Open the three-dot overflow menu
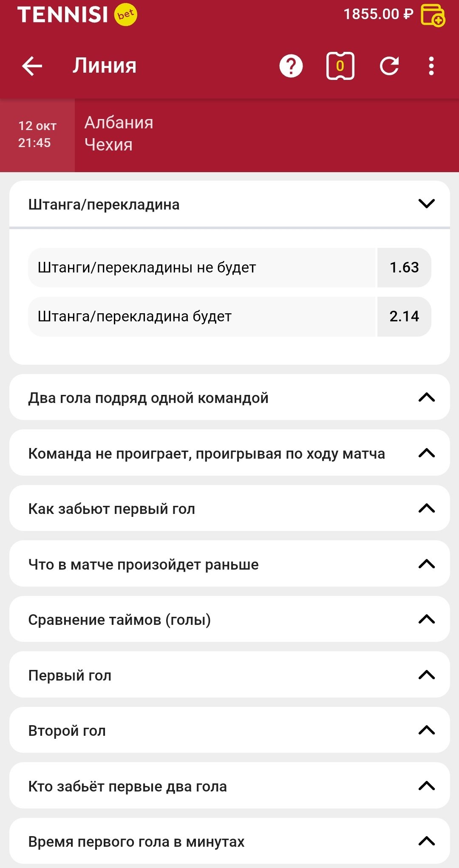This screenshot has width=459, height=868. (431, 66)
